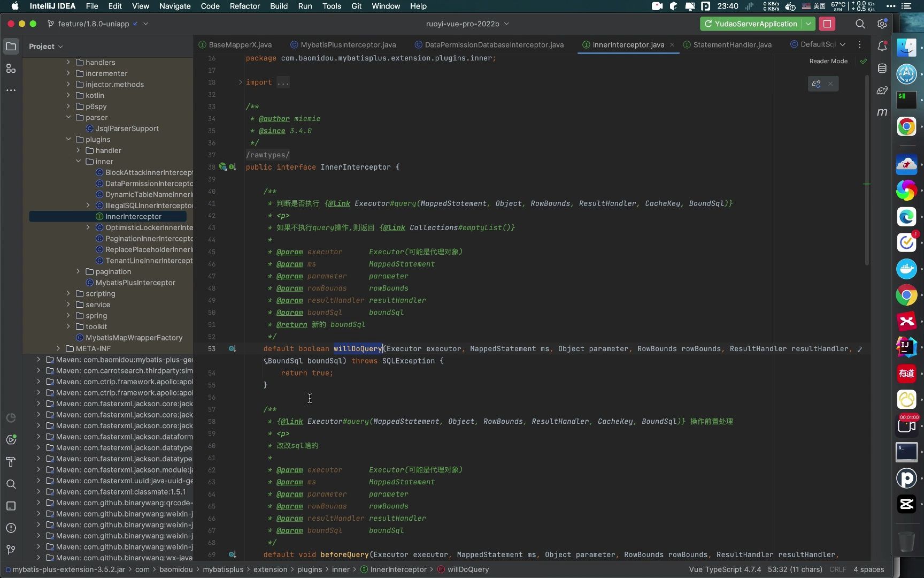Expand the pagination folder
The height and width of the screenshot is (578, 924).
coord(78,271)
